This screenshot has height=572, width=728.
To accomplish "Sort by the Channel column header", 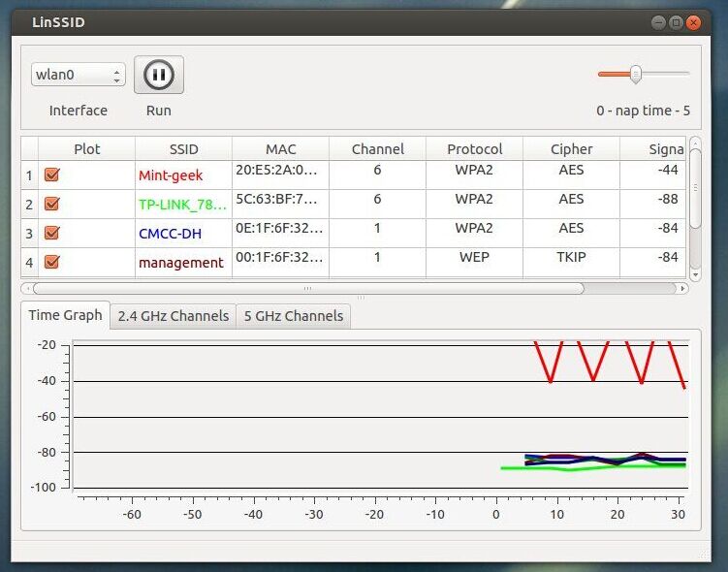I will pos(377,149).
